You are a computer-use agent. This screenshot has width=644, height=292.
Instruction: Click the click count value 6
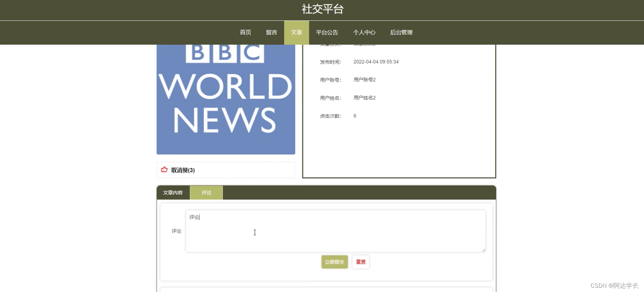(355, 116)
